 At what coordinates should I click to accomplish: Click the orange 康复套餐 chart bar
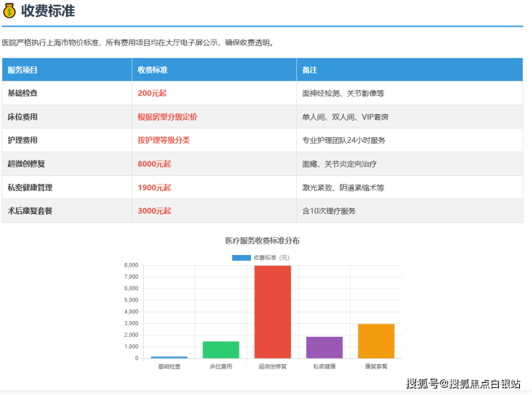pyautogui.click(x=376, y=341)
